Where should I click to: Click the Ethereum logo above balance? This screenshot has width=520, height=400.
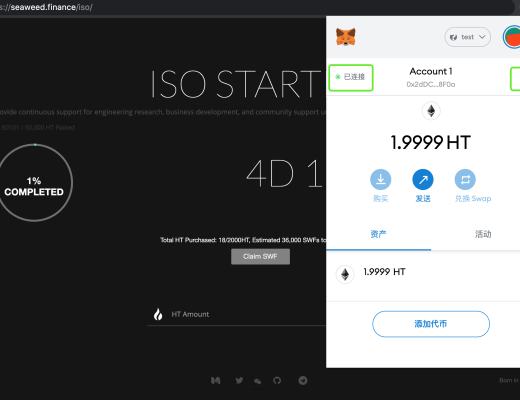[431, 111]
